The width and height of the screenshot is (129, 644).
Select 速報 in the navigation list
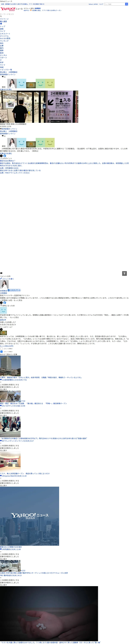click(x=2, y=29)
